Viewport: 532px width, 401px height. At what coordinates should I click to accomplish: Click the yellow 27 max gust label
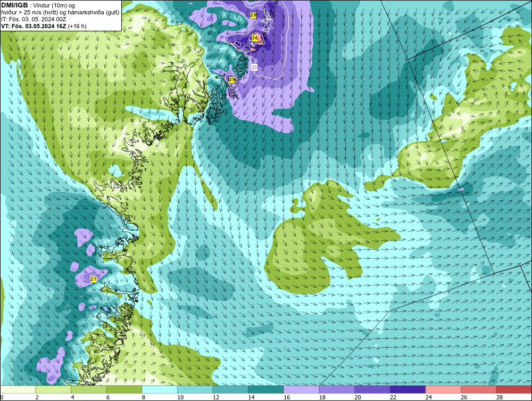pos(94,279)
